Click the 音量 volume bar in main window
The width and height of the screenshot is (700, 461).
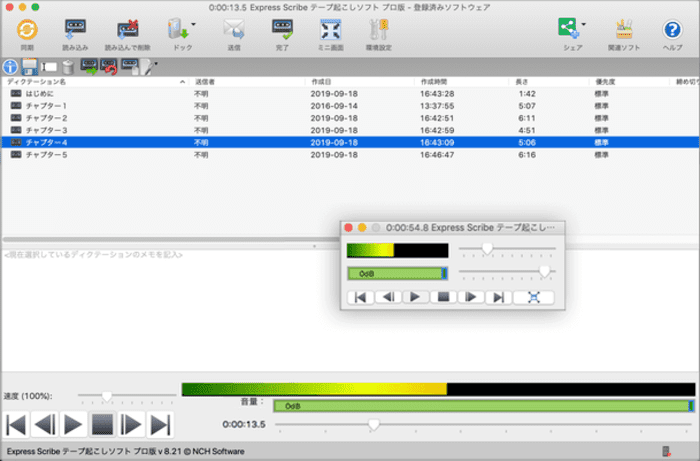click(x=483, y=406)
